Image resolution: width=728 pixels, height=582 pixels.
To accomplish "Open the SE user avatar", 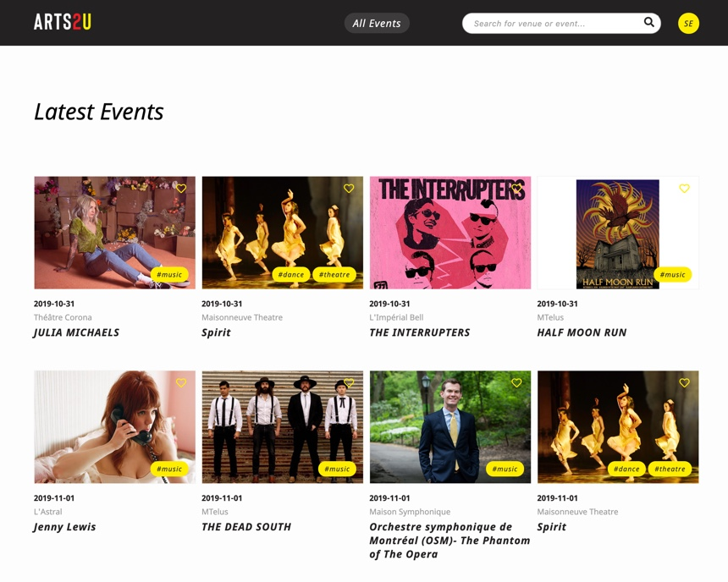I will (x=688, y=23).
